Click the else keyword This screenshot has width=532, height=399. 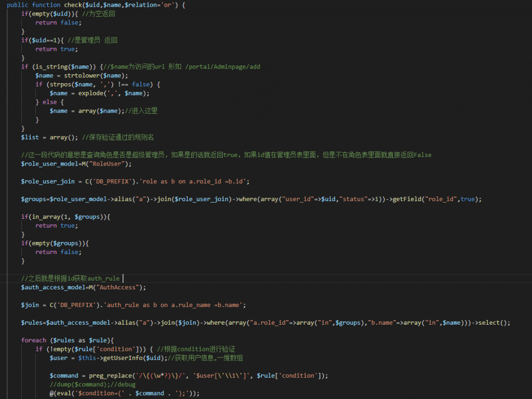(50, 102)
